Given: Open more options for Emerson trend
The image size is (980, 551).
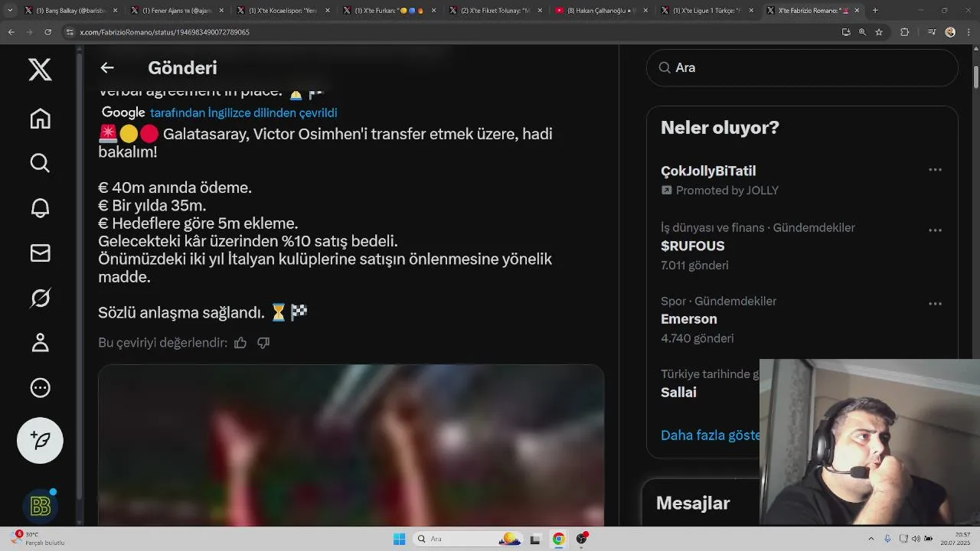Looking at the screenshot, I should (x=935, y=304).
